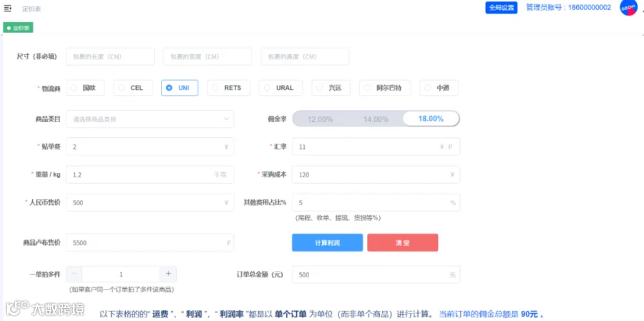Set commission rate to 12.00%
Viewport: 644px width, 321px height.
[320, 119]
